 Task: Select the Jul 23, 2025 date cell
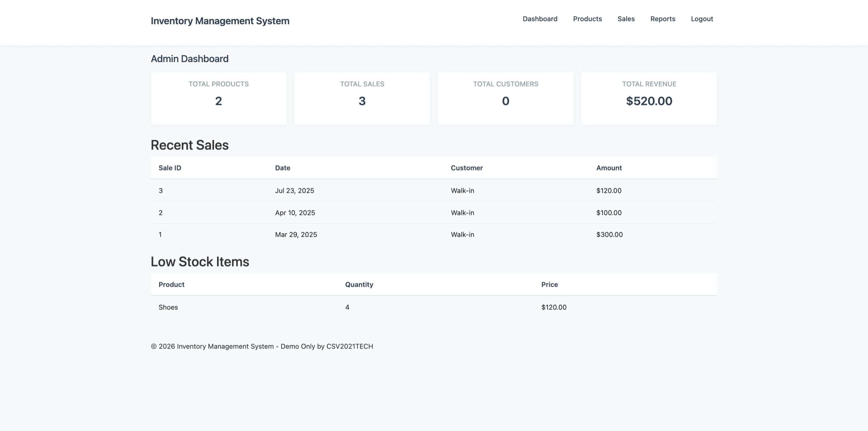click(295, 190)
